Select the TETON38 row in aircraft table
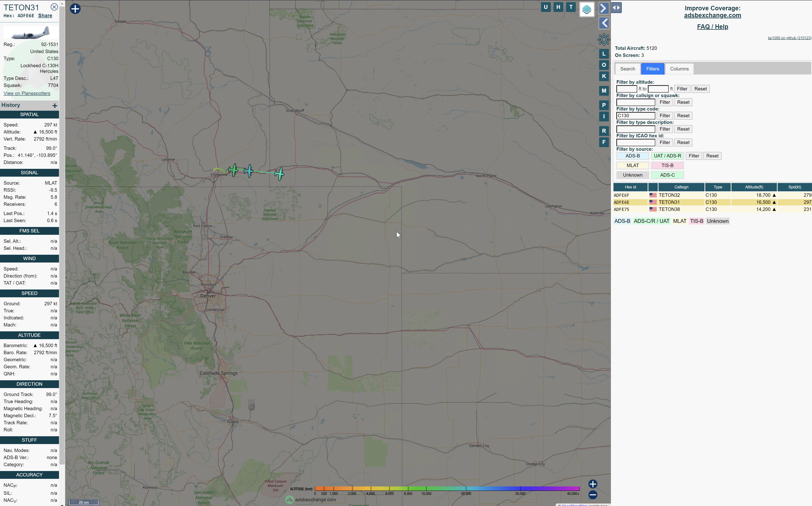This screenshot has width=812, height=506. click(712, 209)
